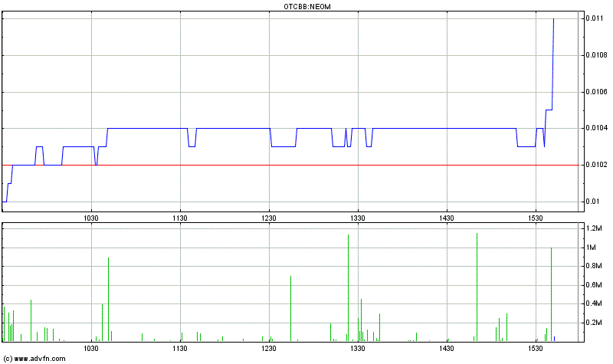Click the 0.011 price axis label
Image resolution: width=613 pixels, height=364 pixels.
pos(596,18)
